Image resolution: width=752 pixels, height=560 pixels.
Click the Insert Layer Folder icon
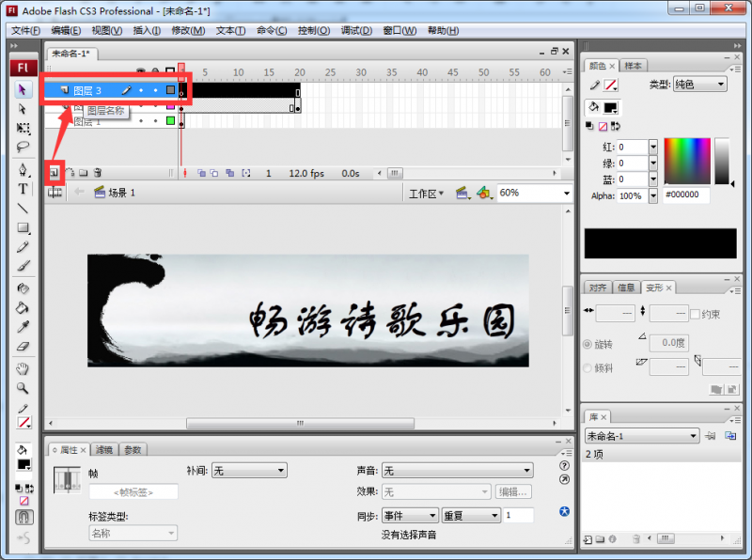[84, 173]
